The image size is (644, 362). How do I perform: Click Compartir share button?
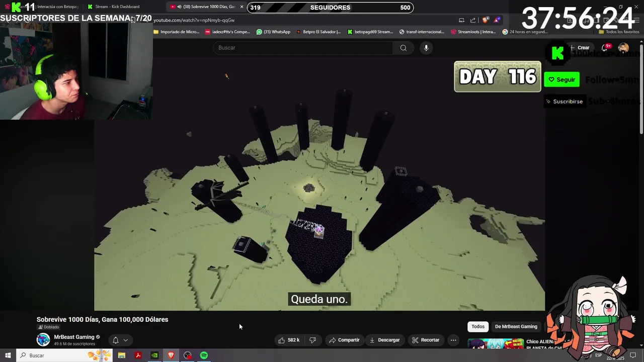point(344,340)
